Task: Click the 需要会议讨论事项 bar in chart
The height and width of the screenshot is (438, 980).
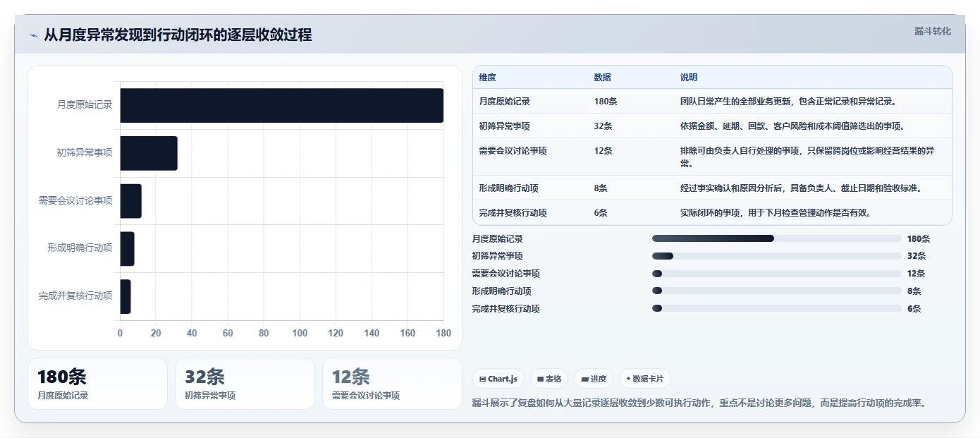Action: pyautogui.click(x=130, y=201)
